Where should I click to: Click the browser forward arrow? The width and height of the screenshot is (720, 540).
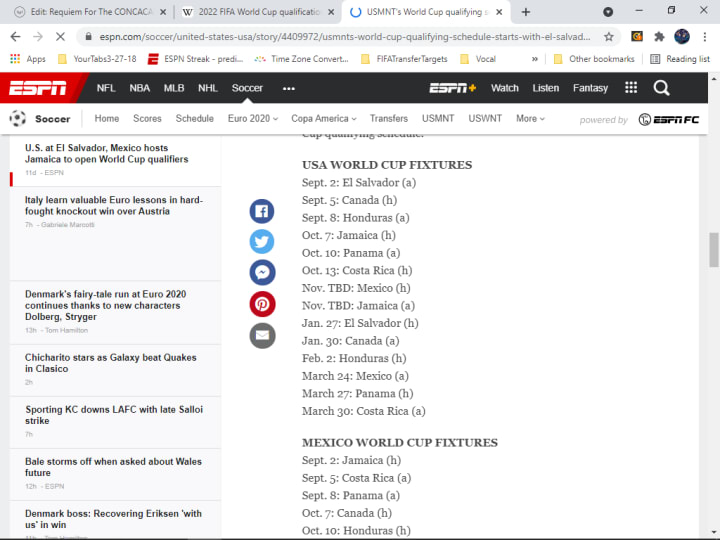tap(38, 37)
